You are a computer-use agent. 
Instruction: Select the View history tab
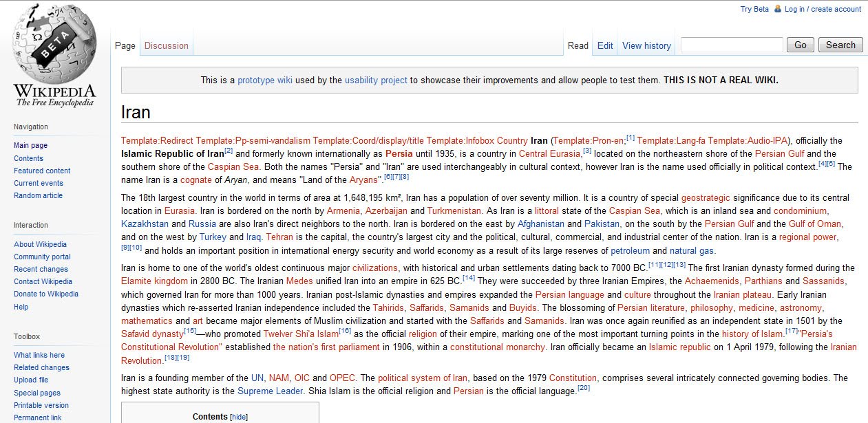[x=646, y=45]
